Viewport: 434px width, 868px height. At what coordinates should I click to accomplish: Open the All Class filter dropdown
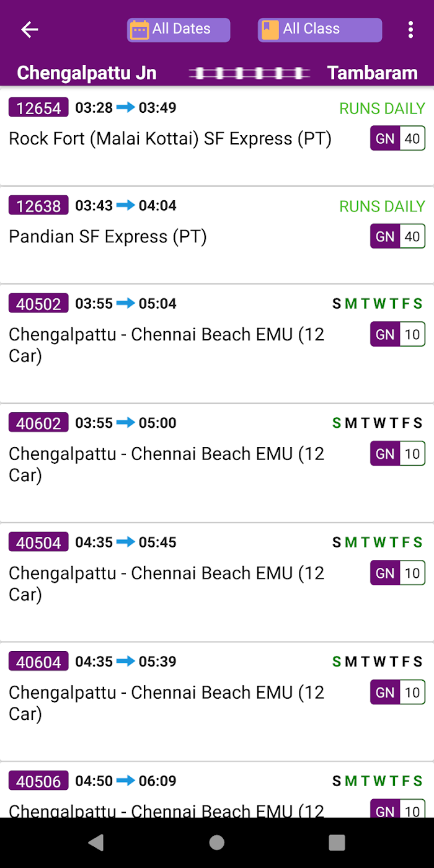320,29
